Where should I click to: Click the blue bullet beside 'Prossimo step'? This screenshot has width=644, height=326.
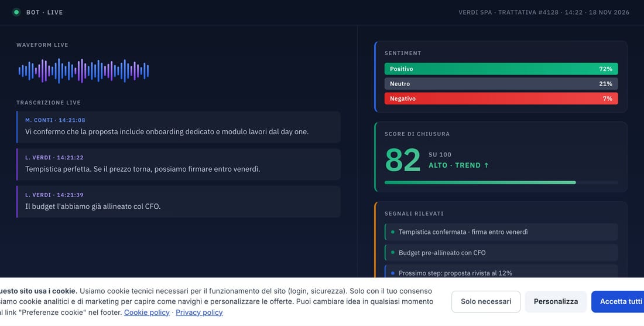[x=393, y=273]
